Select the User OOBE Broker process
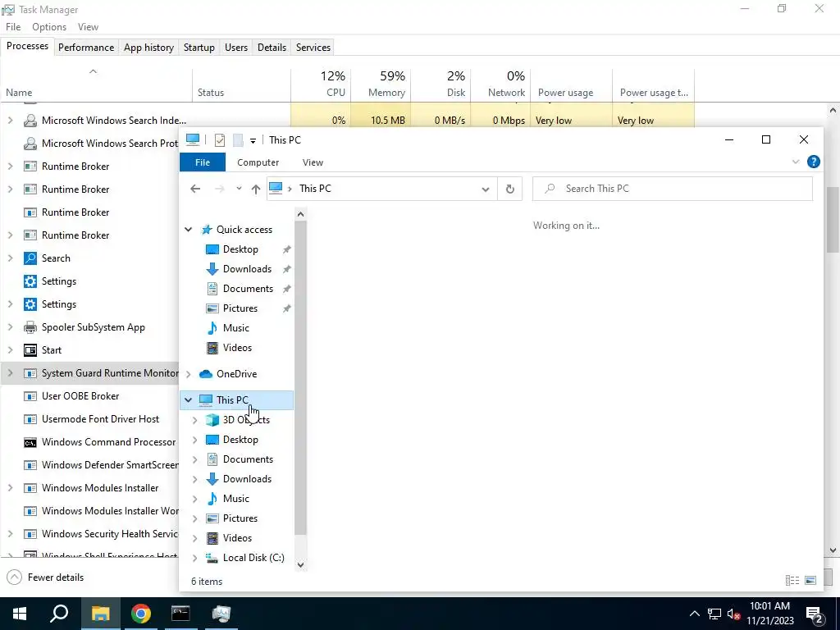The image size is (840, 630). [x=80, y=396]
